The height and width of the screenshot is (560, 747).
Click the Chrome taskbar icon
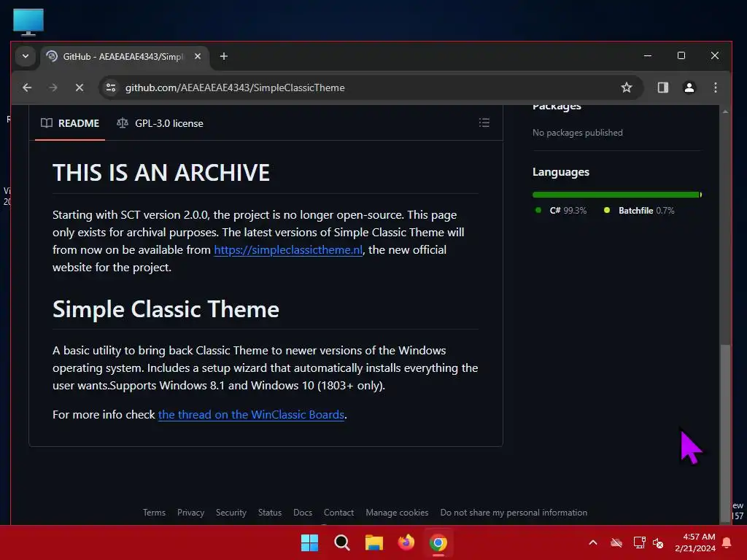tap(438, 542)
